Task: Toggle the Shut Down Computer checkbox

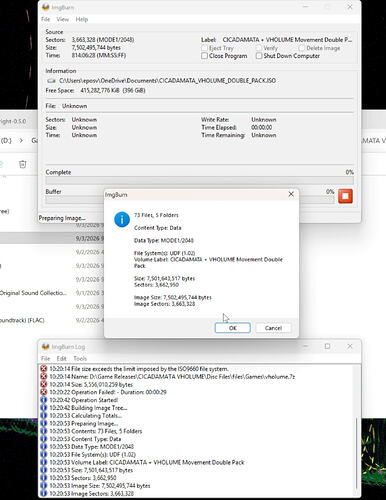Action: [259, 56]
